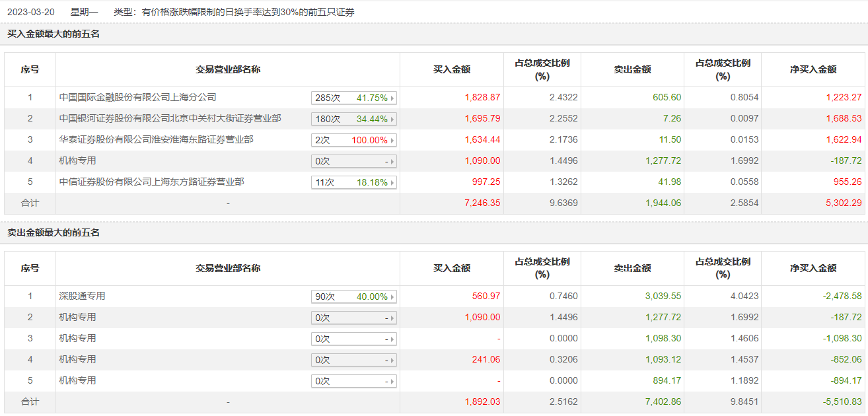Click the 卖出金额最大的前五名 section heading
The image size is (868, 416).
click(x=54, y=233)
